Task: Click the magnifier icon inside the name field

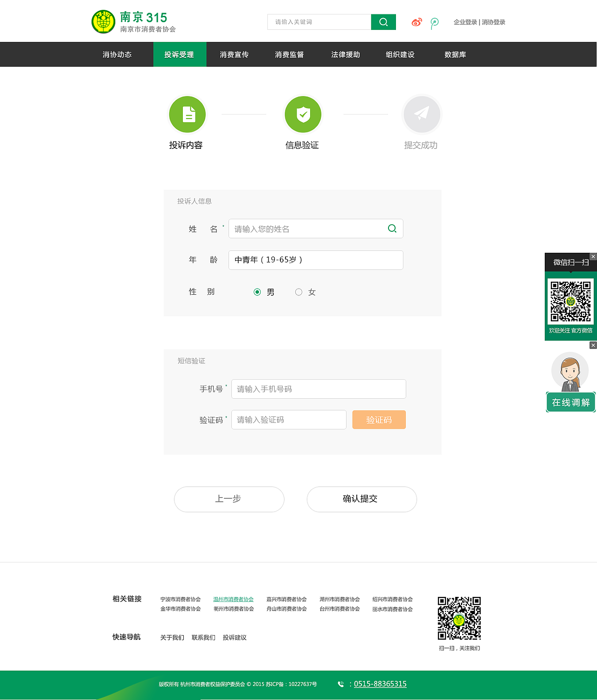Action: click(392, 229)
